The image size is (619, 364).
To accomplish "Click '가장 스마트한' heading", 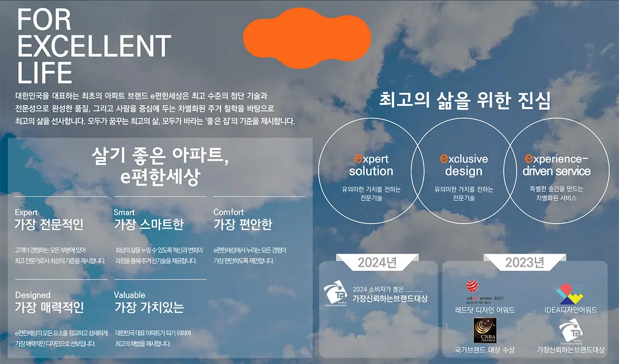I will [x=149, y=225].
